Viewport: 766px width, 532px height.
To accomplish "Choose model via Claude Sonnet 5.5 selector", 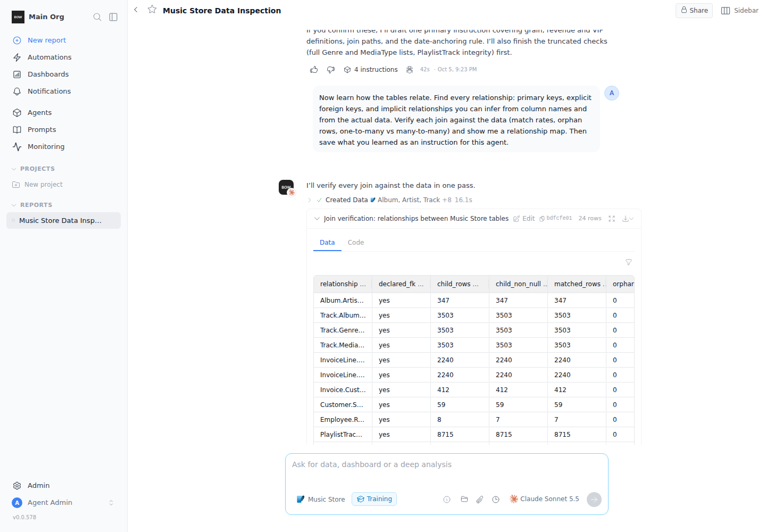I will pyautogui.click(x=544, y=499).
